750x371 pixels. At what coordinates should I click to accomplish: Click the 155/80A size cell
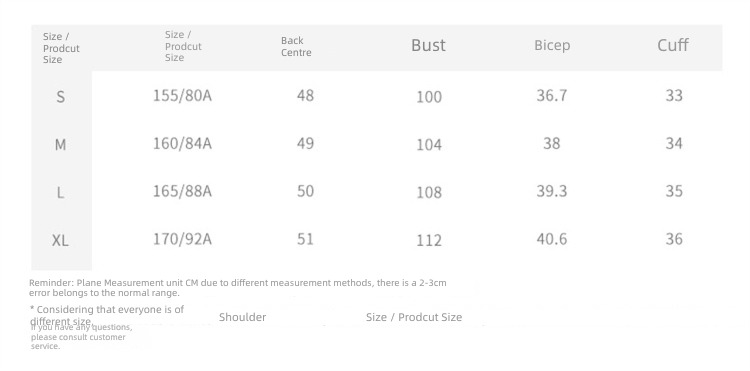pyautogui.click(x=182, y=96)
